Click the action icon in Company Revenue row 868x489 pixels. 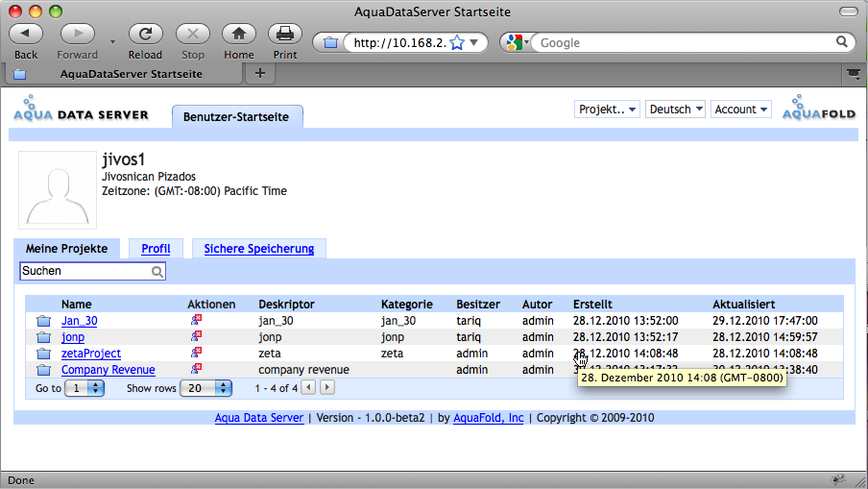pos(196,368)
